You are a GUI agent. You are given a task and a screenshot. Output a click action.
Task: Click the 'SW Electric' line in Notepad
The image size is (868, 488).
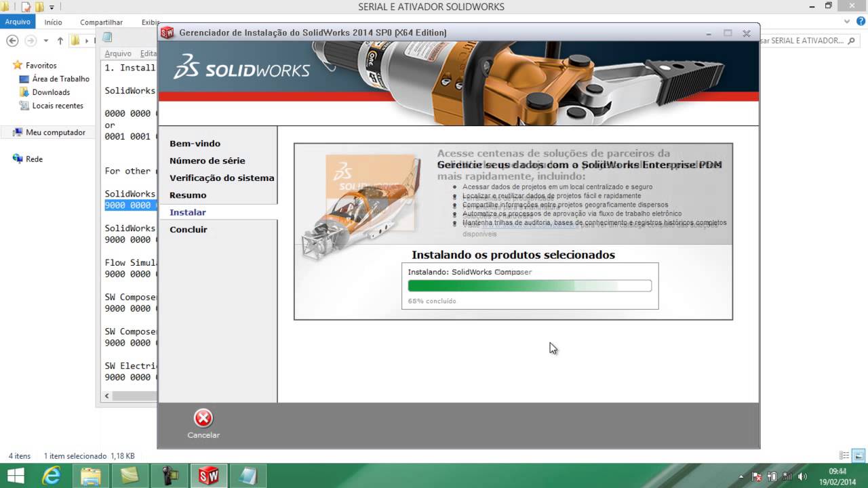tap(131, 365)
